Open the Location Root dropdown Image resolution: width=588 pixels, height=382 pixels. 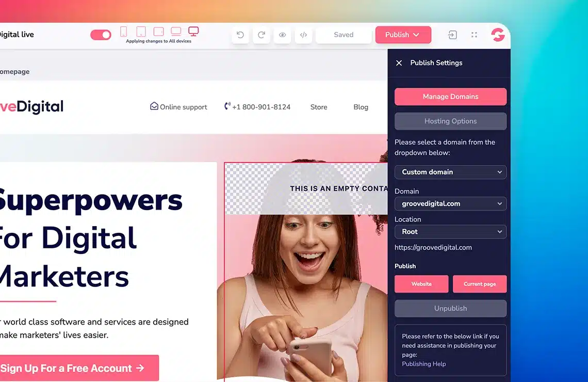[450, 232]
